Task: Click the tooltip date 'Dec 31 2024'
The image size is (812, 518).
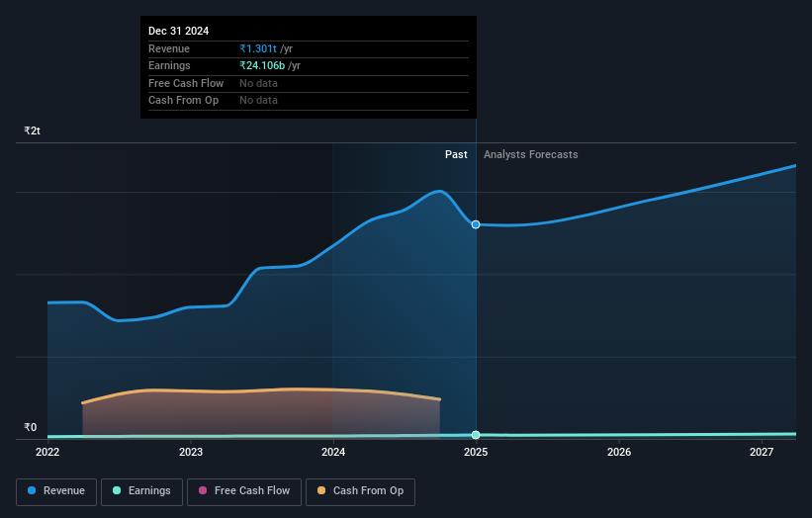Action: point(179,31)
